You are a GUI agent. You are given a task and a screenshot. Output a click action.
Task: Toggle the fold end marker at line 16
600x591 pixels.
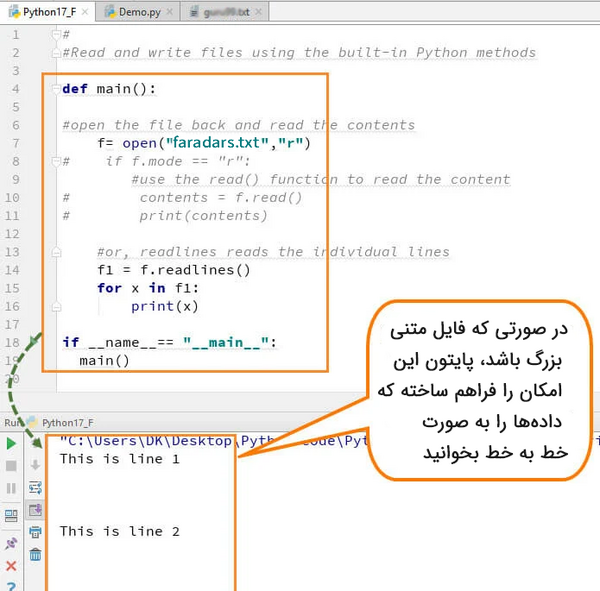point(56,307)
